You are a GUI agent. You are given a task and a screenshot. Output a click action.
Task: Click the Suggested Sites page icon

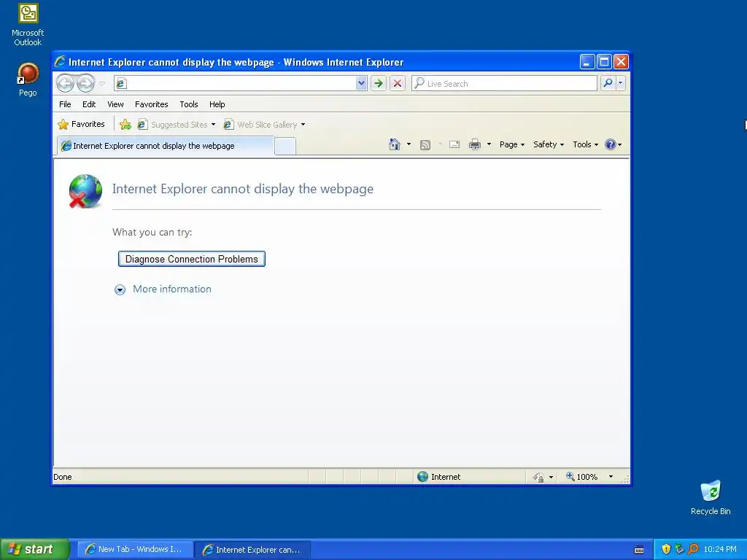[142, 124]
